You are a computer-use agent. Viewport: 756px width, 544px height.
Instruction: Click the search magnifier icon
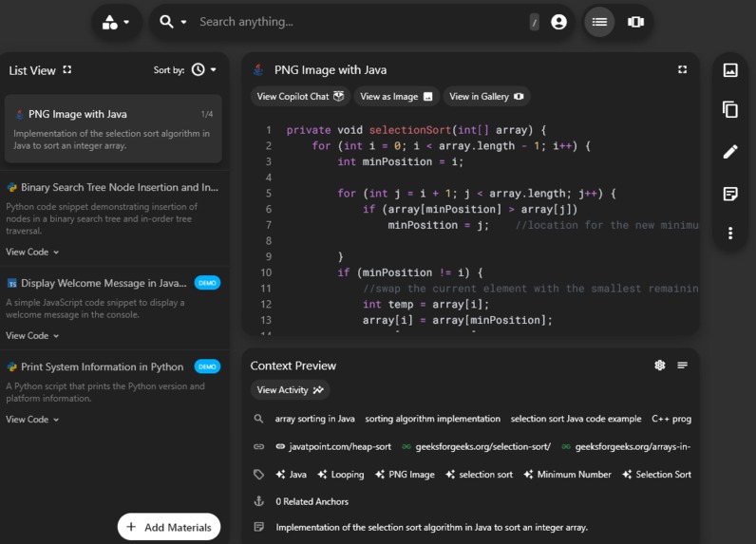point(166,22)
